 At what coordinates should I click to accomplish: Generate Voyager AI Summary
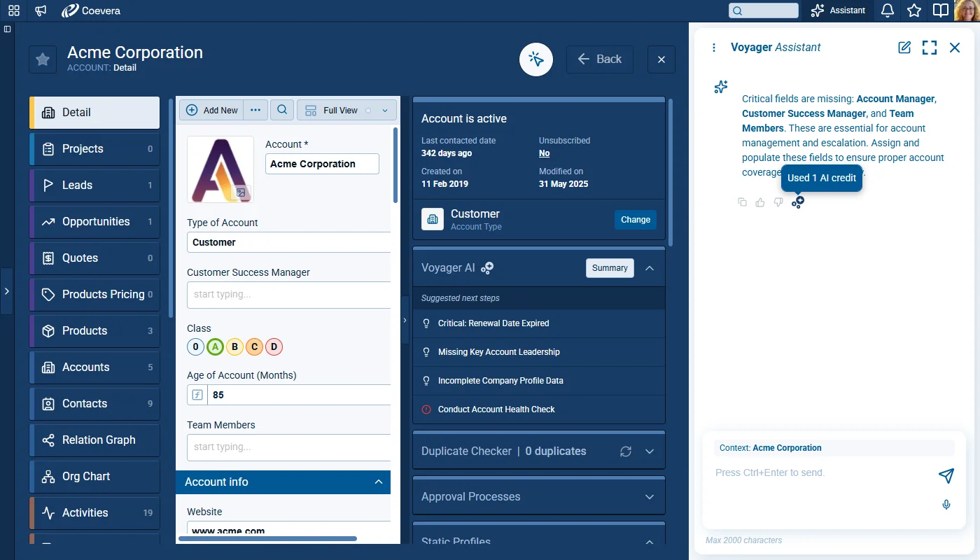[610, 268]
